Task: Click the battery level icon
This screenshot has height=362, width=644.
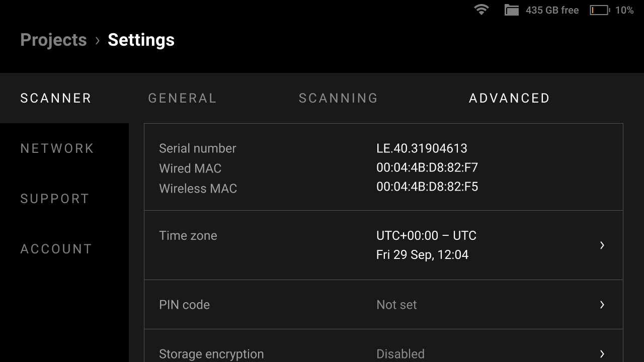Action: [x=599, y=10]
